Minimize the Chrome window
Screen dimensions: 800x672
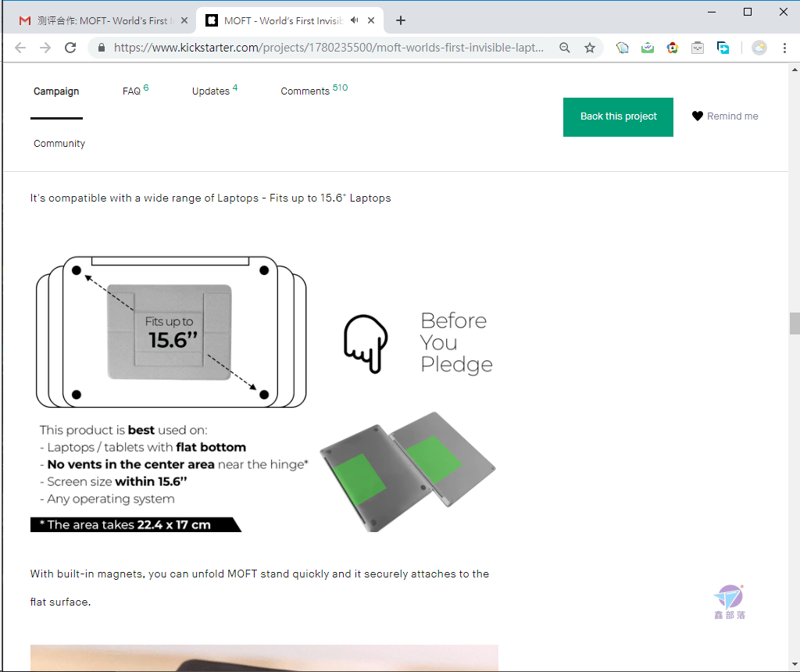712,12
